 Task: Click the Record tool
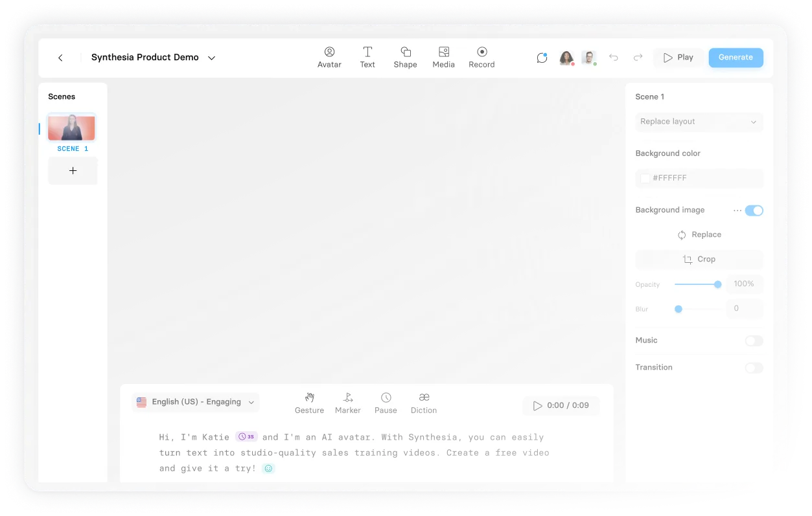click(x=481, y=57)
